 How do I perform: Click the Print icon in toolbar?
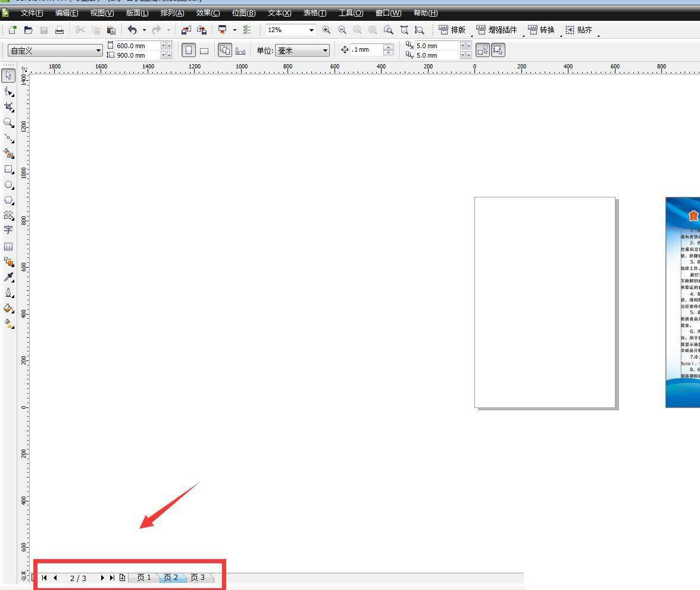click(60, 30)
